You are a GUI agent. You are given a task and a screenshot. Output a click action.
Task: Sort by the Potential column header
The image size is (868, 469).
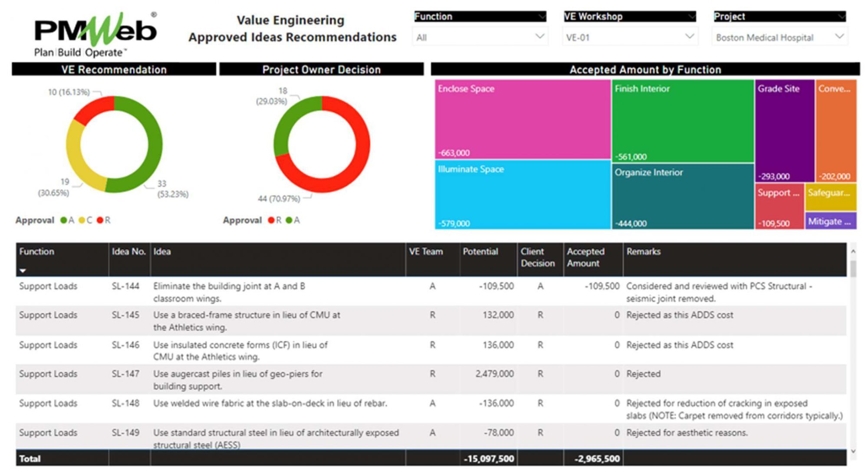[480, 252]
